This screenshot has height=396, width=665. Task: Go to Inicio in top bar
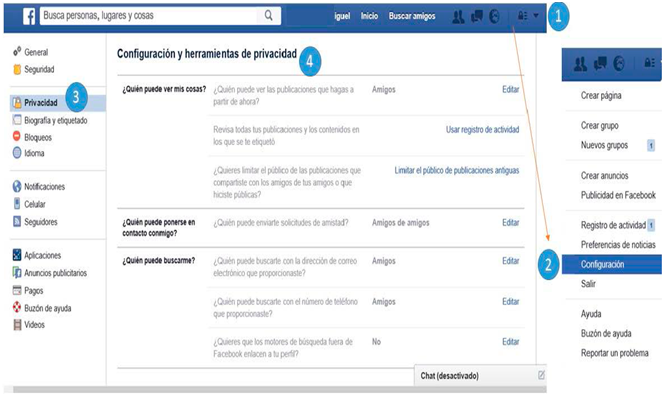tap(369, 16)
